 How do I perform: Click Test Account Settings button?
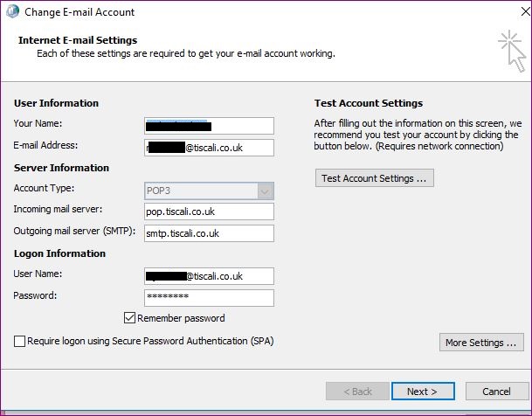pyautogui.click(x=374, y=178)
